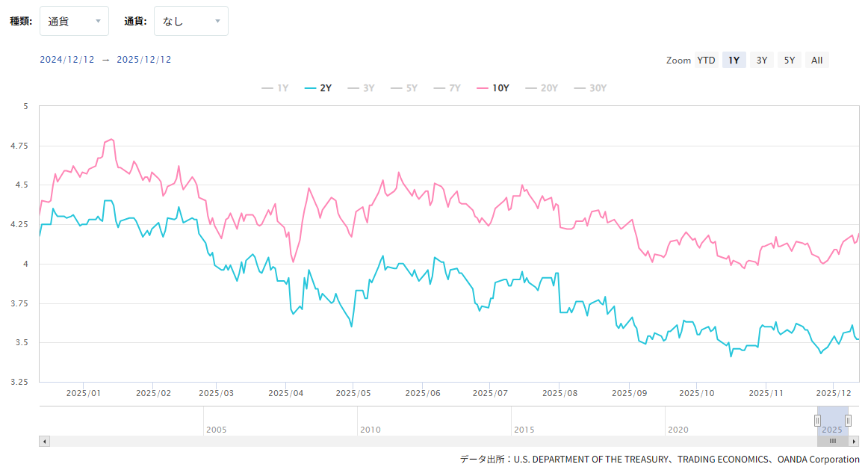Switch zoom range to 5Y
This screenshot has height=470, width=868.
[789, 61]
